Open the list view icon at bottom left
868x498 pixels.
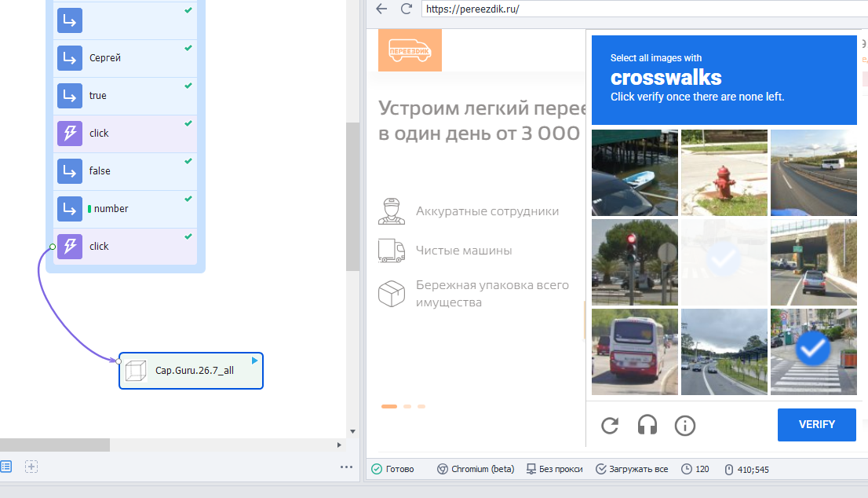point(6,467)
